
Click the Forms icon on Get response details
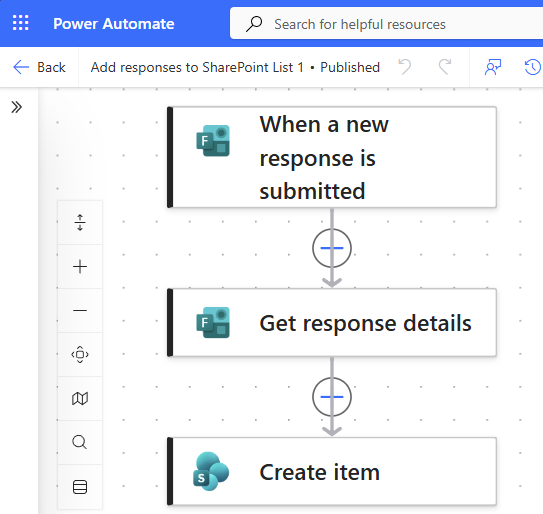(x=213, y=322)
